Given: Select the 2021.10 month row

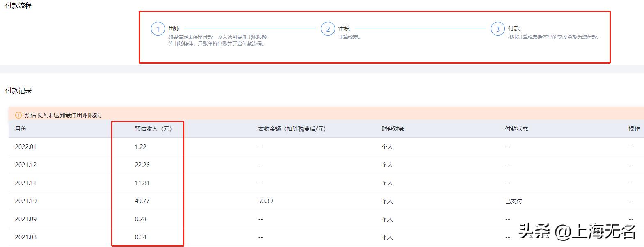Looking at the screenshot, I should pyautogui.click(x=326, y=201).
